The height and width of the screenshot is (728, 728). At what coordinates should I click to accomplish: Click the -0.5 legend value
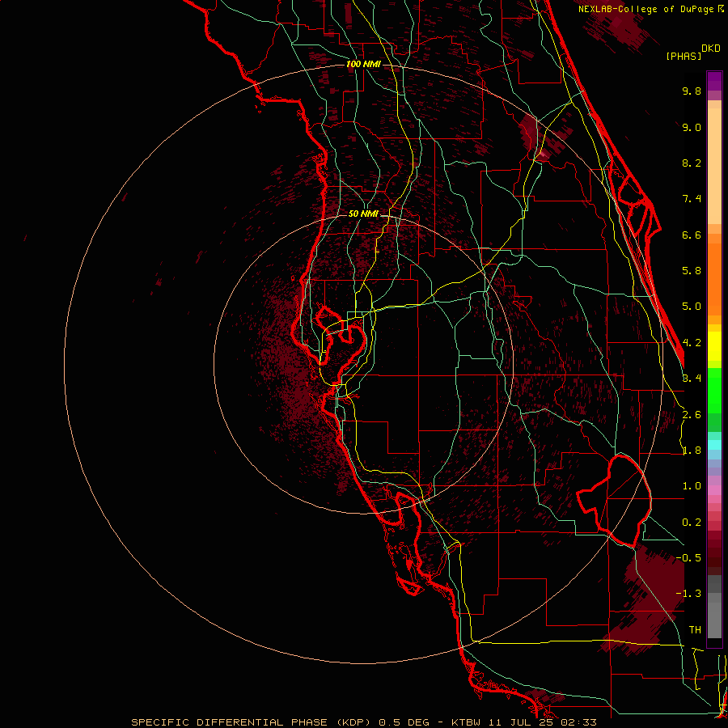tap(688, 558)
